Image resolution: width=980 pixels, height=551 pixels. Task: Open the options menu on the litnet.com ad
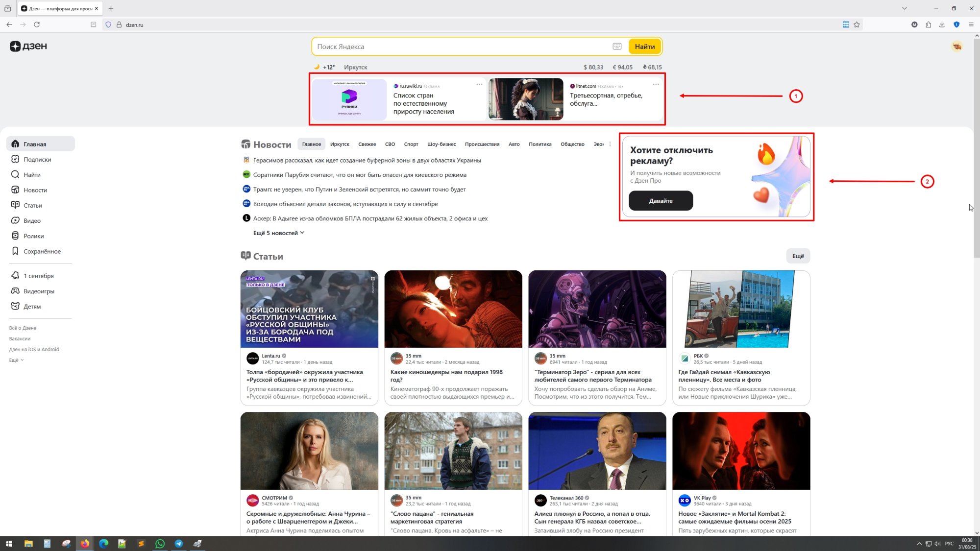point(656,84)
